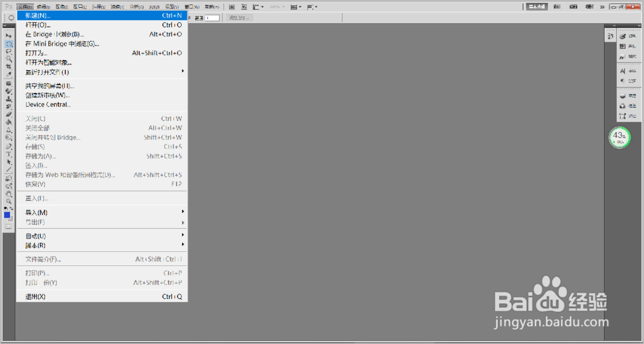This screenshot has height=344, width=644.
Task: Select the Zoom tool in the toolbox
Action: pos(8,201)
